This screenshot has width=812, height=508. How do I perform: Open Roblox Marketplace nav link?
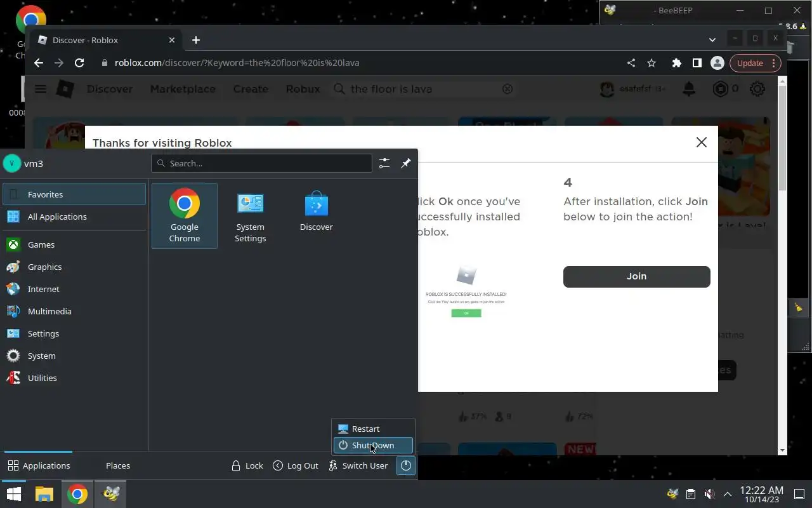183,89
